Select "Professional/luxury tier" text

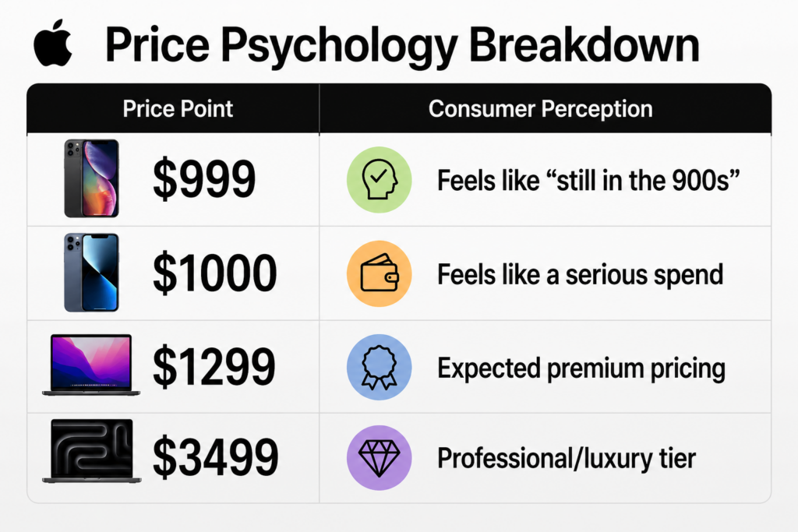[x=567, y=458]
